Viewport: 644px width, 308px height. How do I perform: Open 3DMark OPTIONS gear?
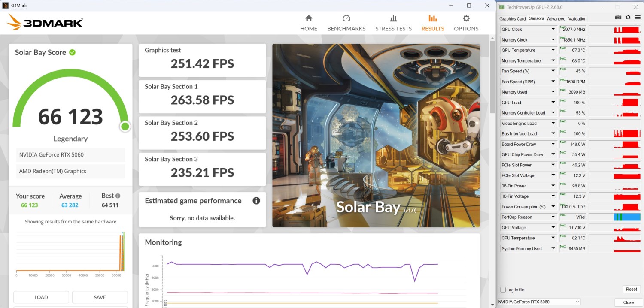click(x=466, y=23)
